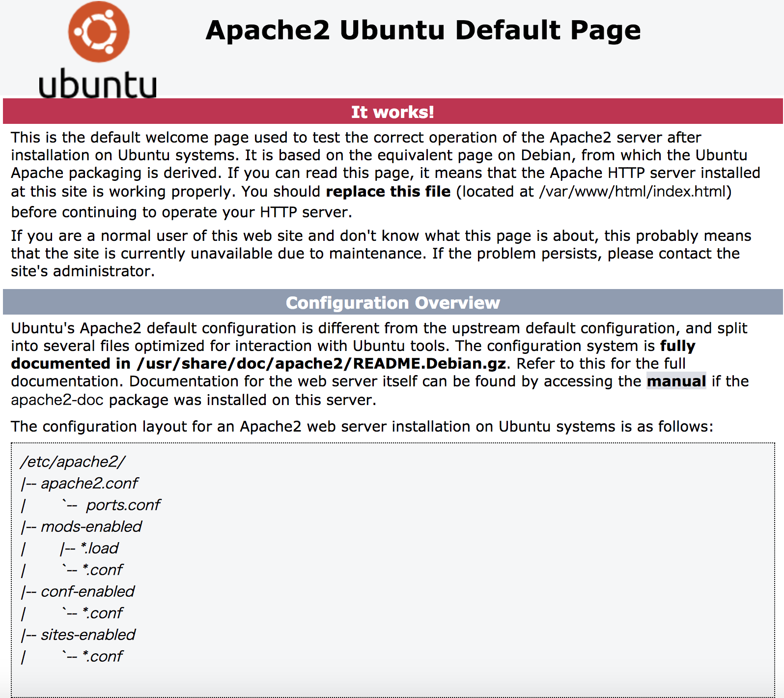Image resolution: width=784 pixels, height=698 pixels.
Task: Click 'The configuration layout for an Apache2' sentence
Action: pos(362,426)
